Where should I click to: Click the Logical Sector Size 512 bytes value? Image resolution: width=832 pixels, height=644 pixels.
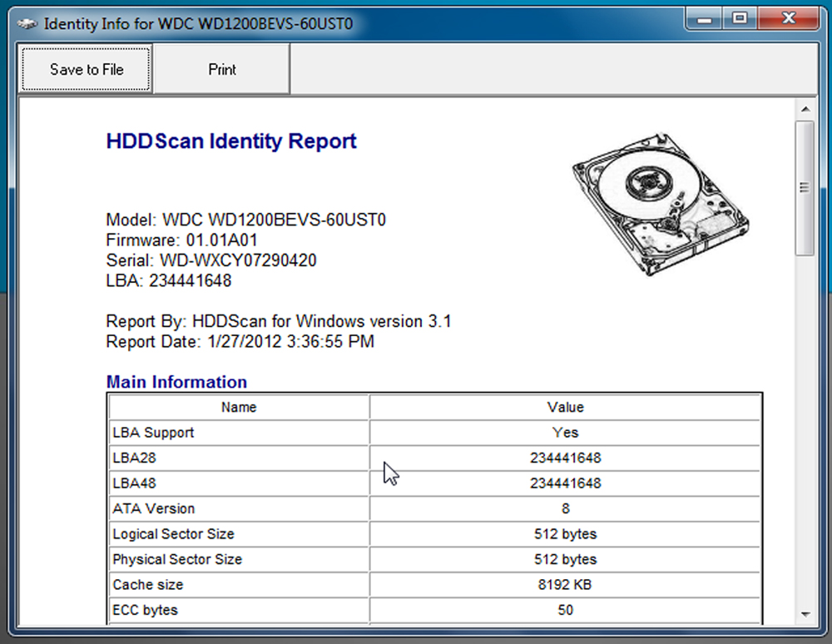click(565, 533)
